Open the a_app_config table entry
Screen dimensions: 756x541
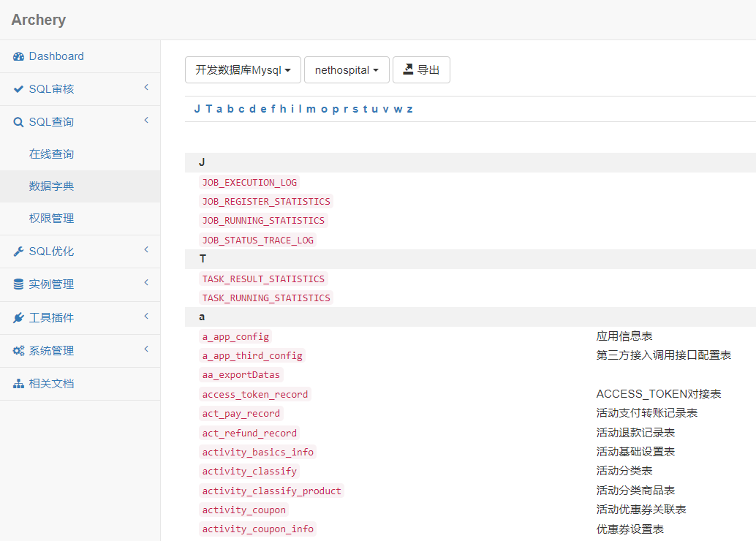tap(235, 337)
